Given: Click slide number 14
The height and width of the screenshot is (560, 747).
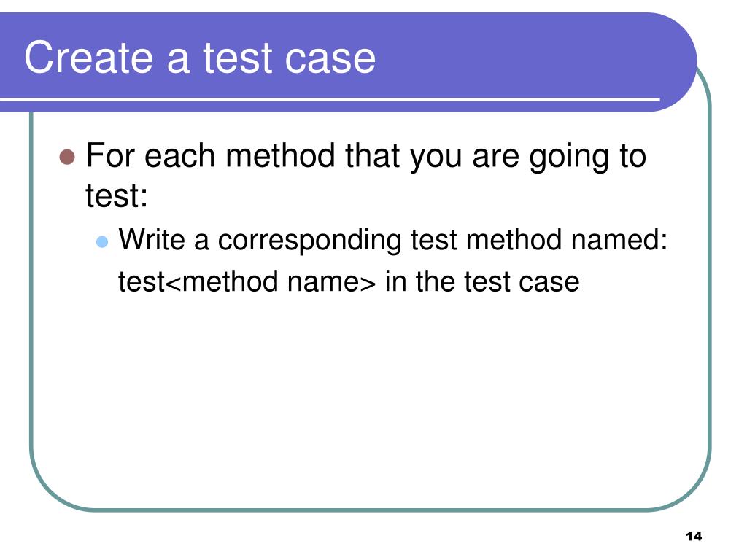Looking at the screenshot, I should click(x=694, y=536).
